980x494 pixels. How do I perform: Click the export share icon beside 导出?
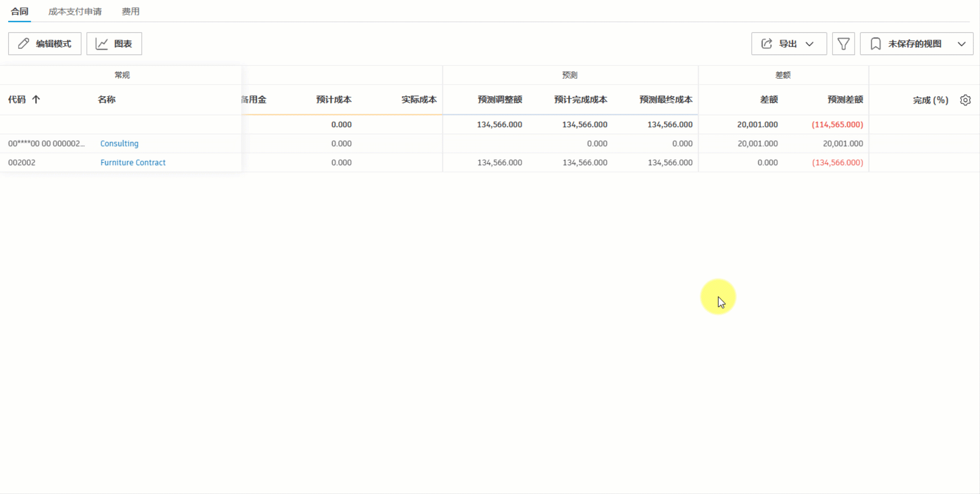(x=766, y=44)
